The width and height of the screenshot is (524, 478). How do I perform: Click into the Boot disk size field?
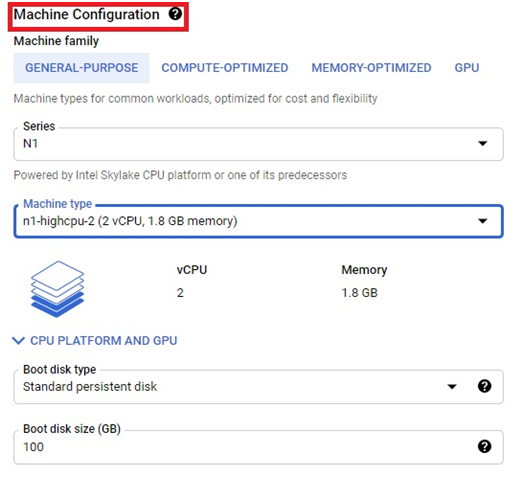click(258, 447)
